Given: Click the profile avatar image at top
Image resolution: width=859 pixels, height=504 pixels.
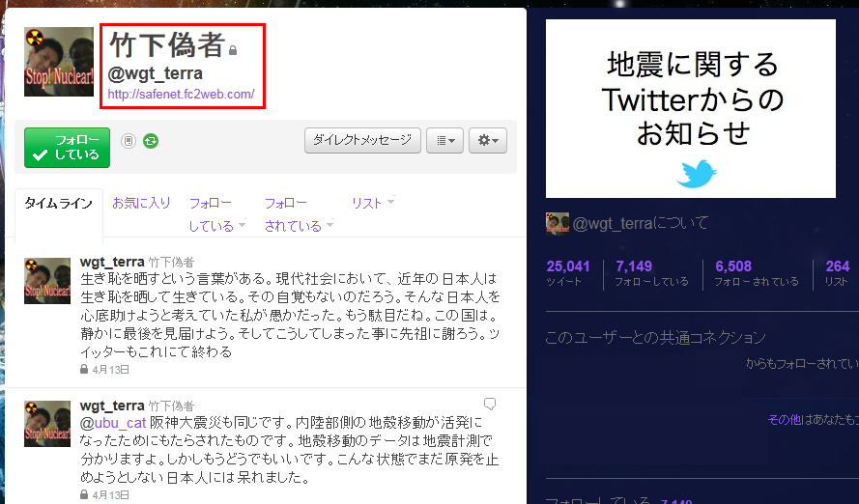Looking at the screenshot, I should (59, 62).
